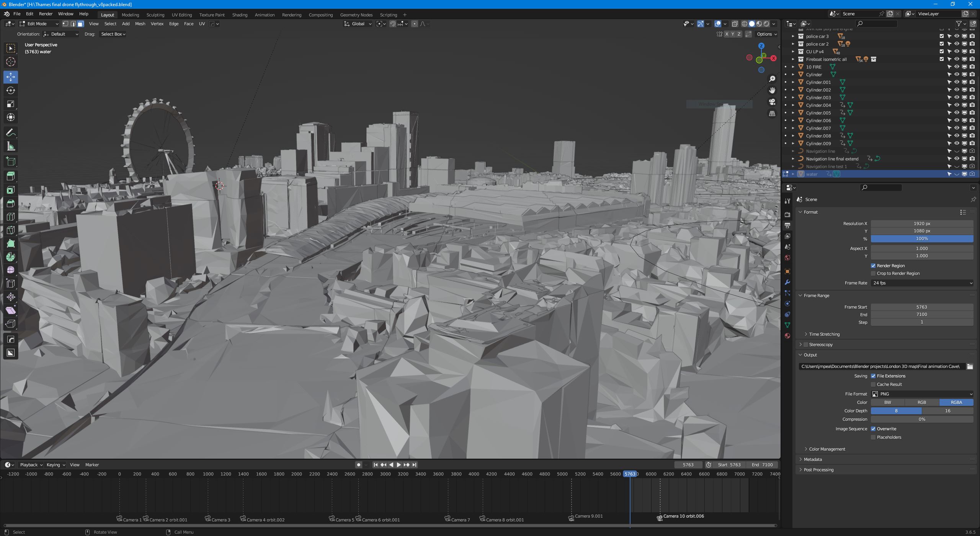Open the Modifier properties wrench tab
The height and width of the screenshot is (536, 980).
point(787,282)
